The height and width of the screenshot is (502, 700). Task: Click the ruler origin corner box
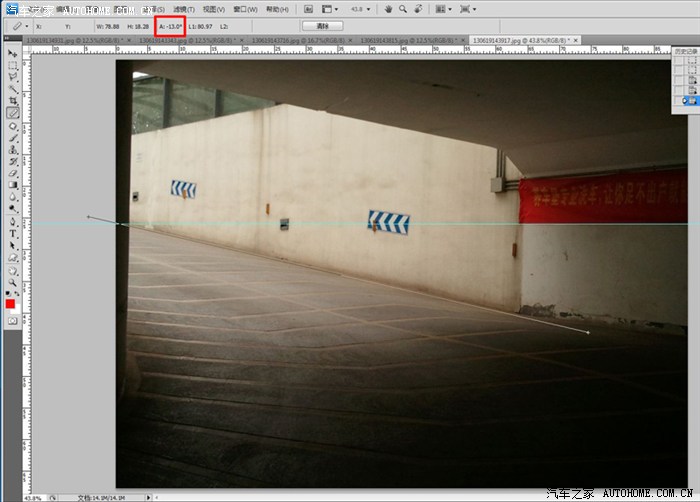click(27, 50)
